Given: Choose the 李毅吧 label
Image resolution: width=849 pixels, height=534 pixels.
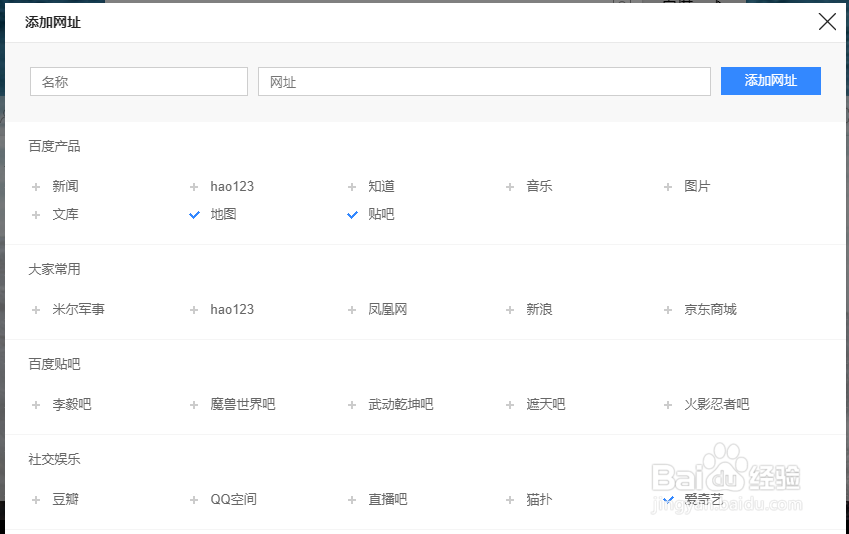Looking at the screenshot, I should pyautogui.click(x=72, y=404).
